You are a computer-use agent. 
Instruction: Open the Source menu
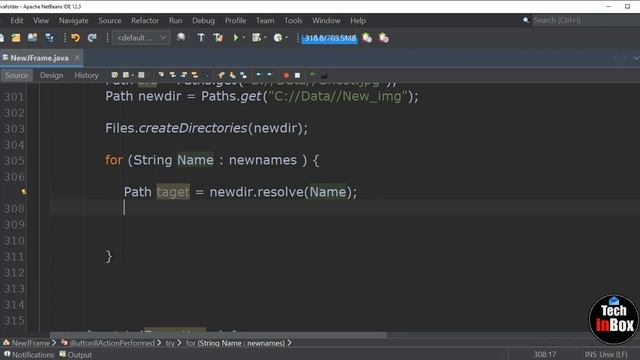point(110,20)
